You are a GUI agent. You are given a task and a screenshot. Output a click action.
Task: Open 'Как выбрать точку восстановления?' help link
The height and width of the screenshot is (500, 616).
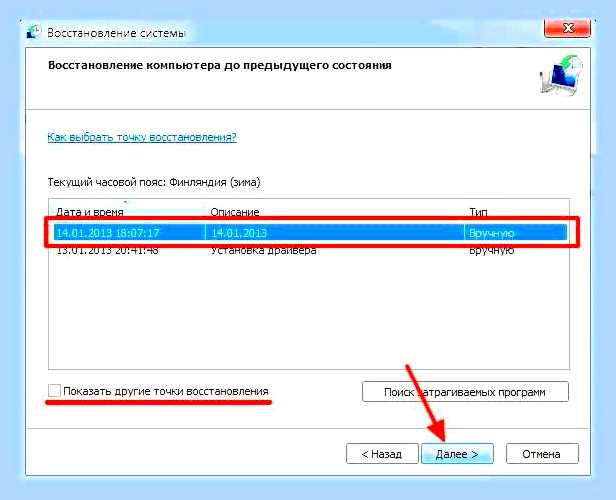tap(142, 137)
